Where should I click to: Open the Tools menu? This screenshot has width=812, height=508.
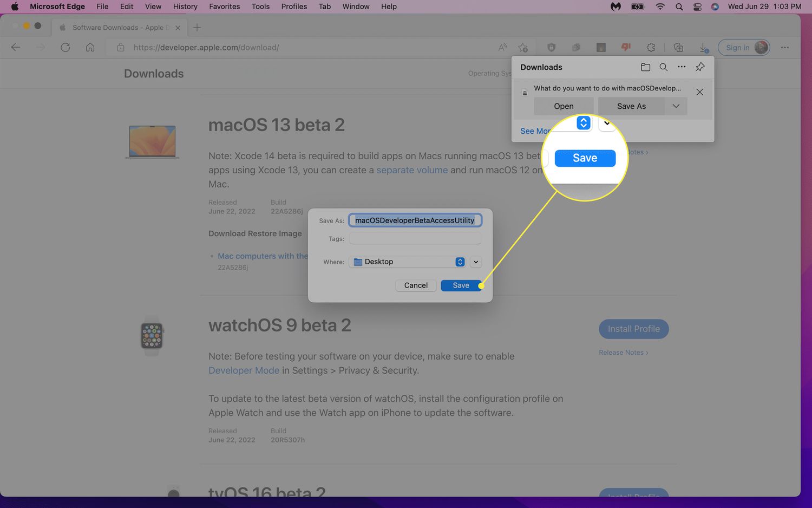coord(260,6)
